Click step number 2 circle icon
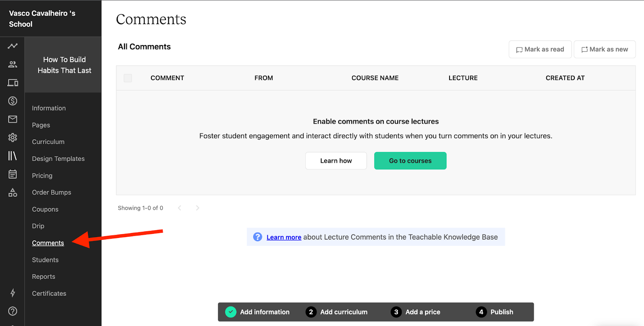644x326 pixels. 311,312
